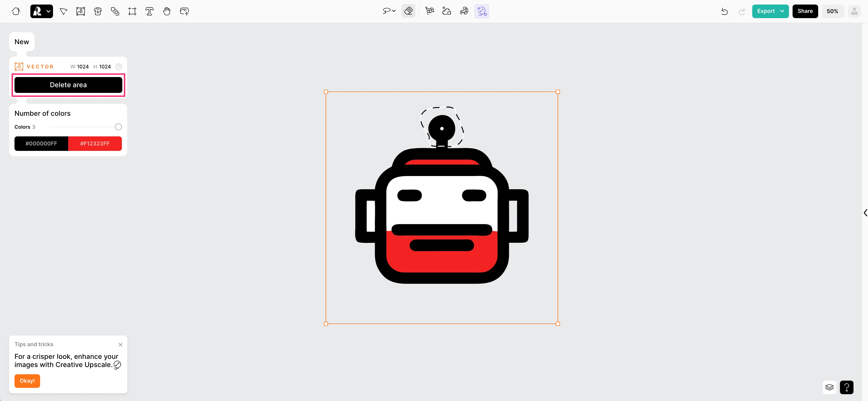Select the arrow selection tool
The height and width of the screenshot is (401, 868).
63,11
